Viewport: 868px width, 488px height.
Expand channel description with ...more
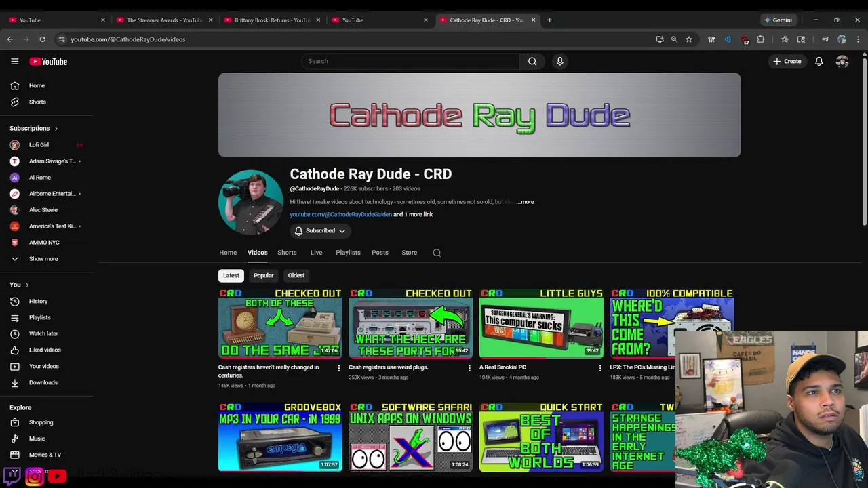click(525, 202)
